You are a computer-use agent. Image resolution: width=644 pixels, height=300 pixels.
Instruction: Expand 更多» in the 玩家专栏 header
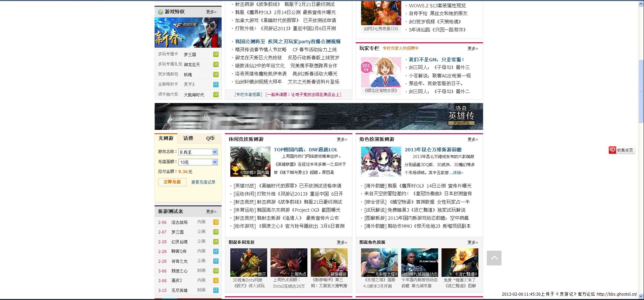(473, 49)
